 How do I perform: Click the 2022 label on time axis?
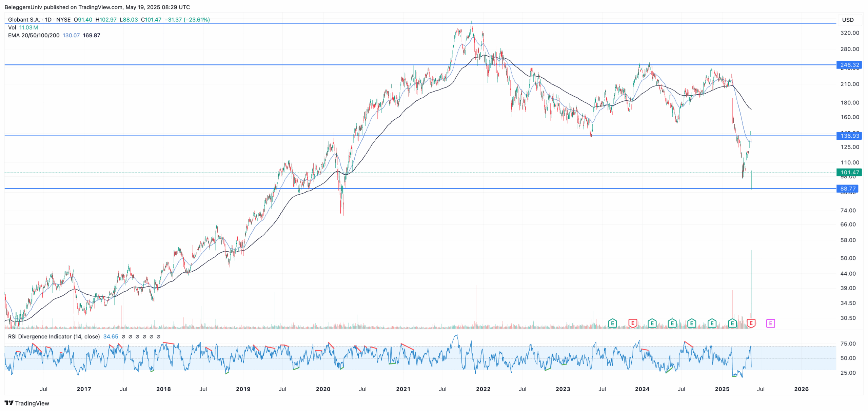tap(483, 389)
